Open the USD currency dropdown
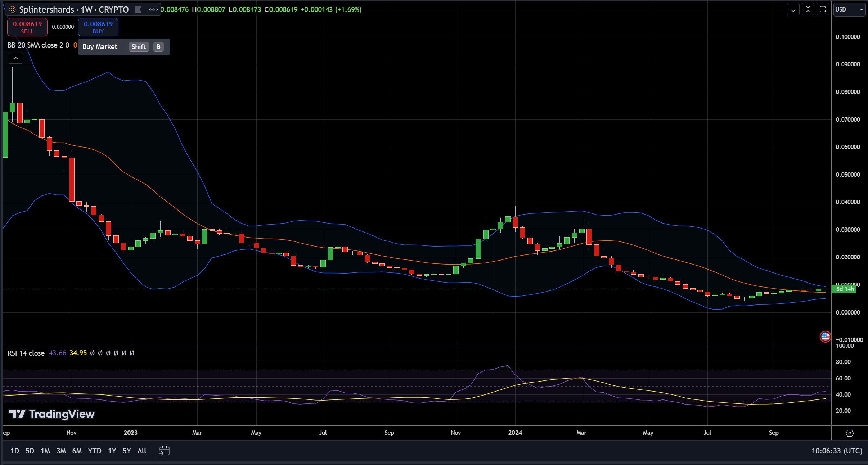Viewport: 868px width, 465px height. [x=850, y=10]
